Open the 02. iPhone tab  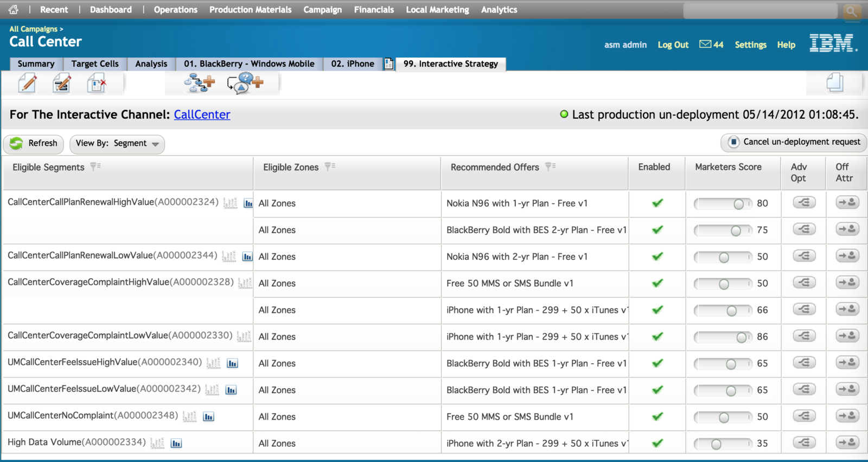(353, 64)
